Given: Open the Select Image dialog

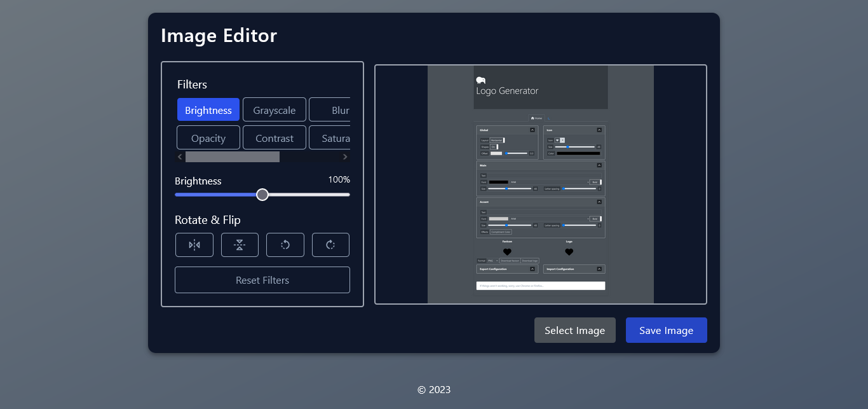Looking at the screenshot, I should click(574, 330).
